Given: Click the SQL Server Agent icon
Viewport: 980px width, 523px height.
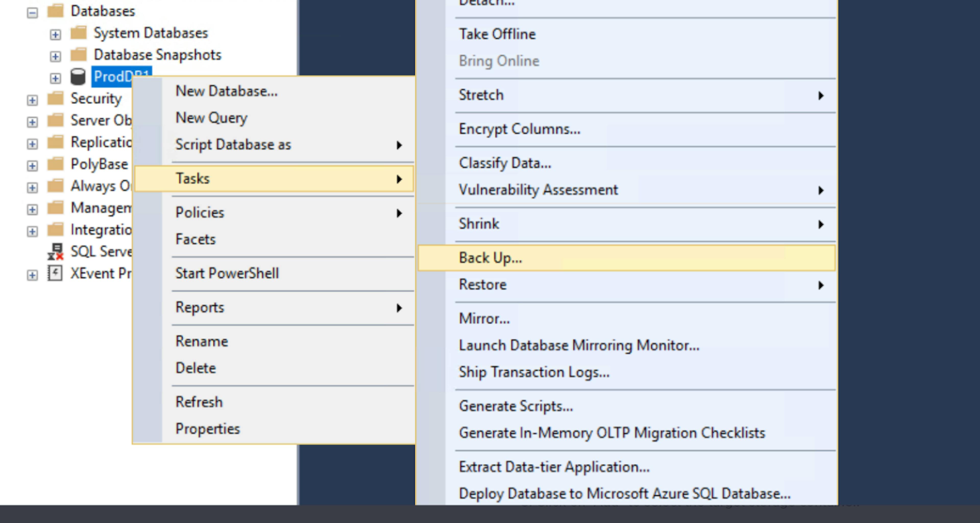Looking at the screenshot, I should pos(56,252).
